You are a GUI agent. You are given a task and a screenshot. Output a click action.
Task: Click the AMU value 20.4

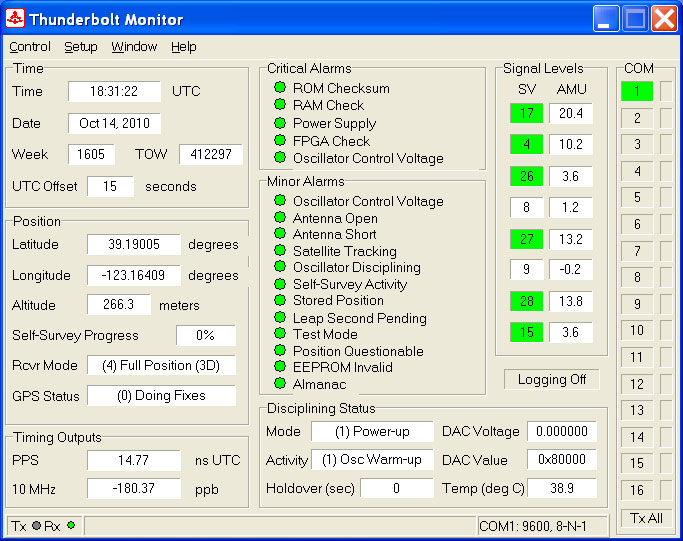click(x=571, y=113)
